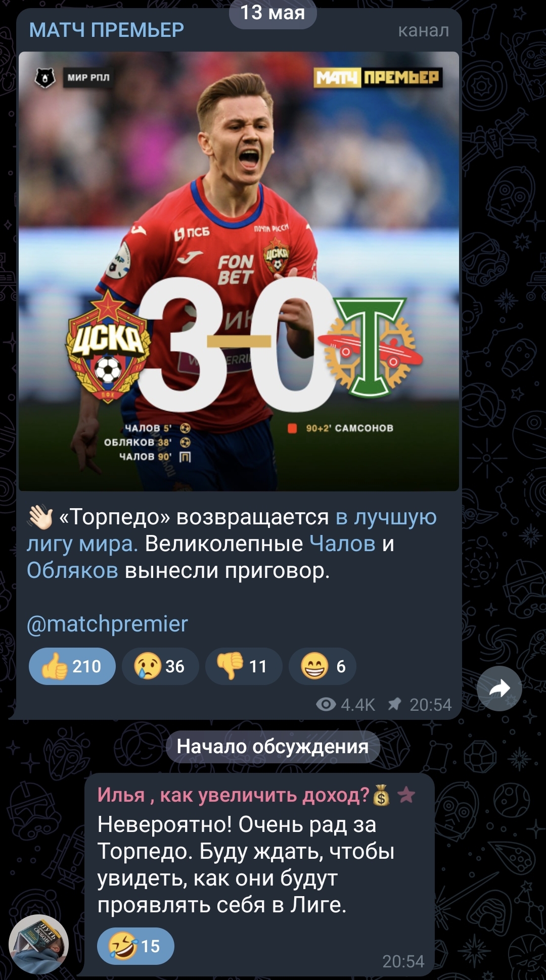Image resolution: width=546 pixels, height=980 pixels.
Task: Add the grinning face reaction with 6
Action: click(x=323, y=666)
